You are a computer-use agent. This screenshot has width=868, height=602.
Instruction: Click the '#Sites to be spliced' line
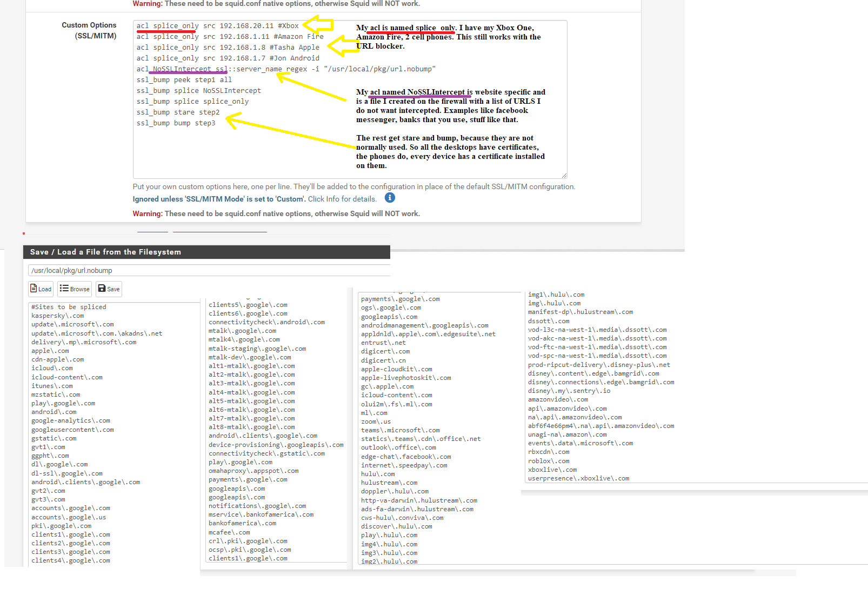[x=69, y=307]
